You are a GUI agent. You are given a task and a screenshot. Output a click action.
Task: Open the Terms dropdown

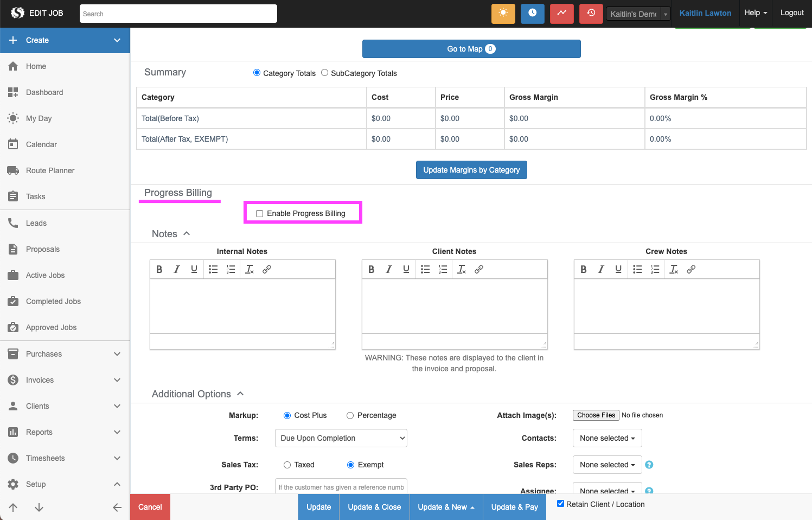pyautogui.click(x=341, y=438)
